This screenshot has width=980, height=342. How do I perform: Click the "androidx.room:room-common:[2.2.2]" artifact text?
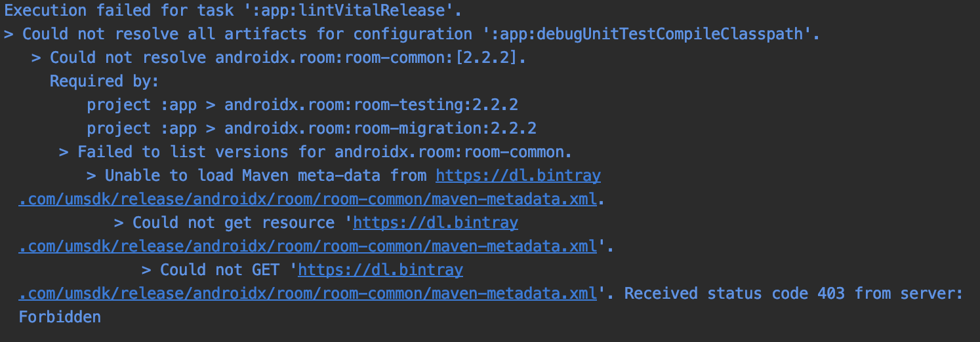370,58
